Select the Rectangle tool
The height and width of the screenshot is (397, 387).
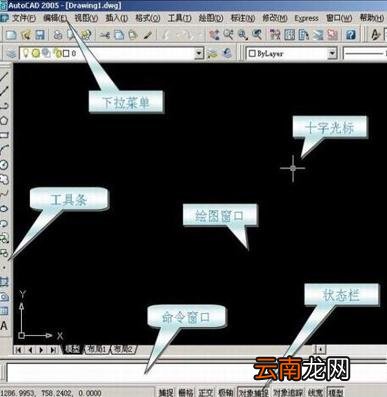[4, 135]
